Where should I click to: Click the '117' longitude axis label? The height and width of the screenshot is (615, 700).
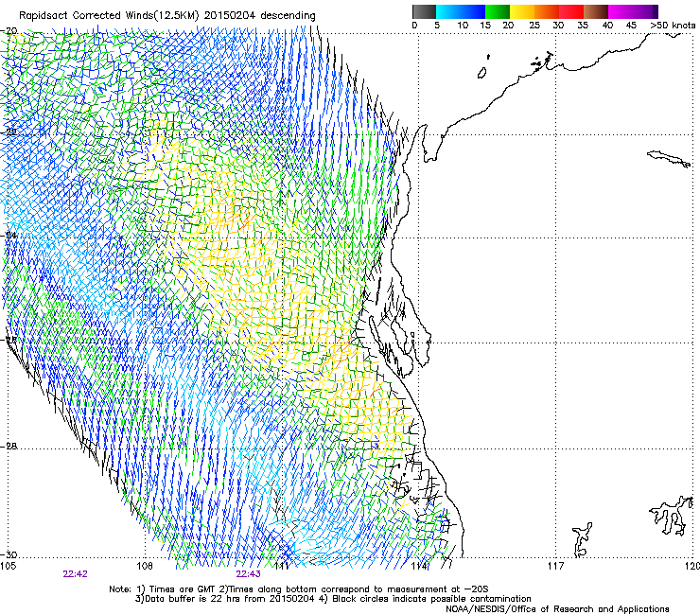tap(556, 566)
